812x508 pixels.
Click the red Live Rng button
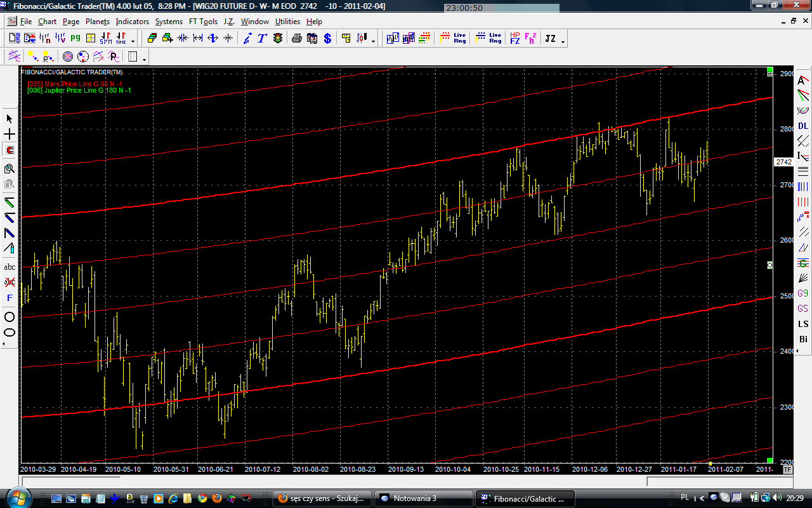[453, 39]
